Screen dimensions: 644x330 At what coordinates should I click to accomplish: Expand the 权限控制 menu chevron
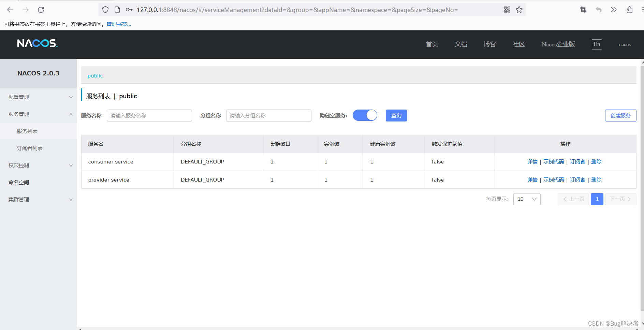click(x=71, y=166)
